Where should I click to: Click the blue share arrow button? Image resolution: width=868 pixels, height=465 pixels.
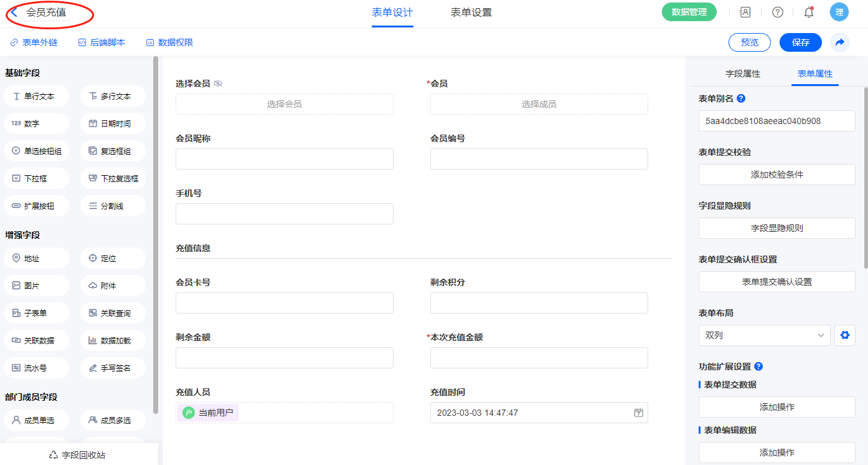click(839, 42)
